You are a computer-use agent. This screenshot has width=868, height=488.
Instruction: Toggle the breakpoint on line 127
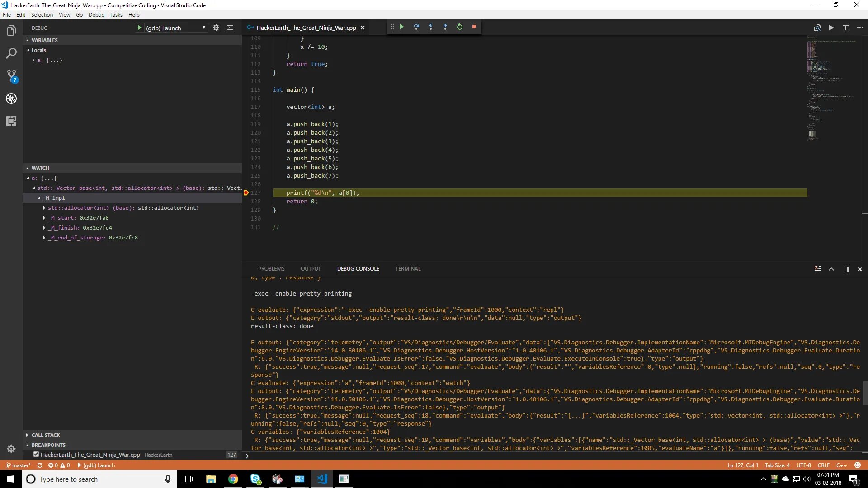[246, 193]
